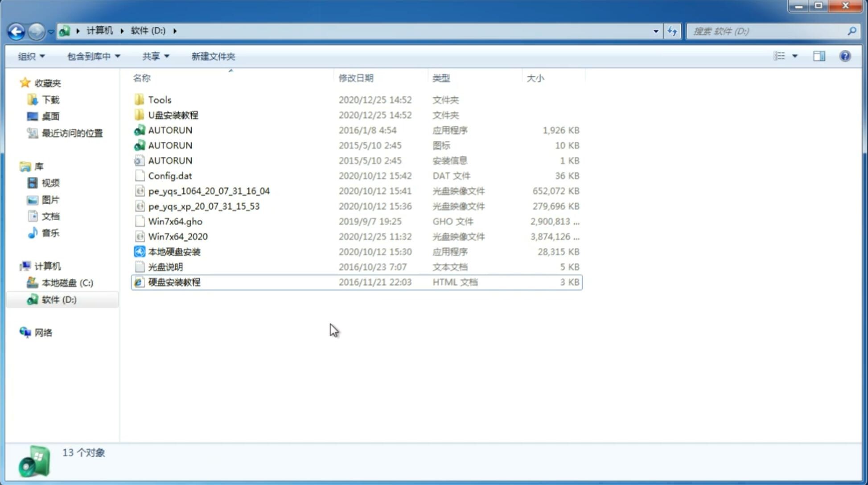Open Win7x64_2020 disc image file

pos(177,237)
